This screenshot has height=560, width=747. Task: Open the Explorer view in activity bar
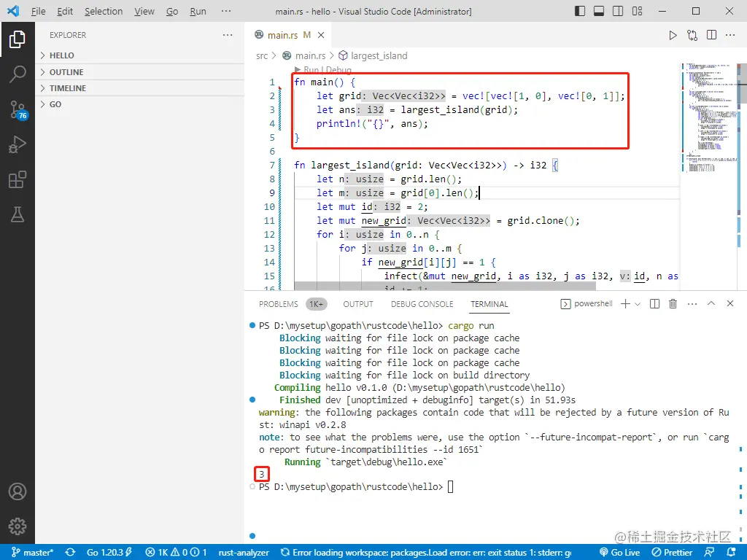tap(18, 39)
